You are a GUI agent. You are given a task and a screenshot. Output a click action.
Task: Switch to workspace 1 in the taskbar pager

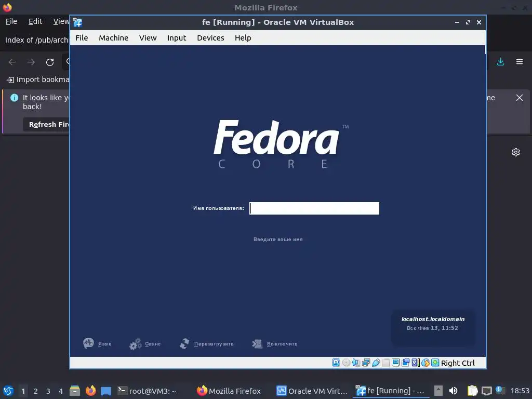pyautogui.click(x=23, y=391)
